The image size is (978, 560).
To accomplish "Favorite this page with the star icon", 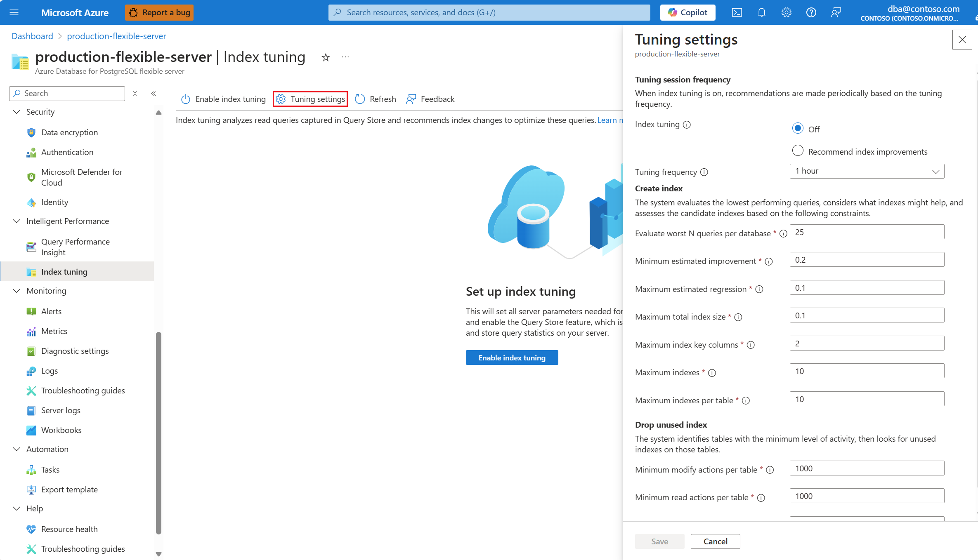I will click(326, 57).
